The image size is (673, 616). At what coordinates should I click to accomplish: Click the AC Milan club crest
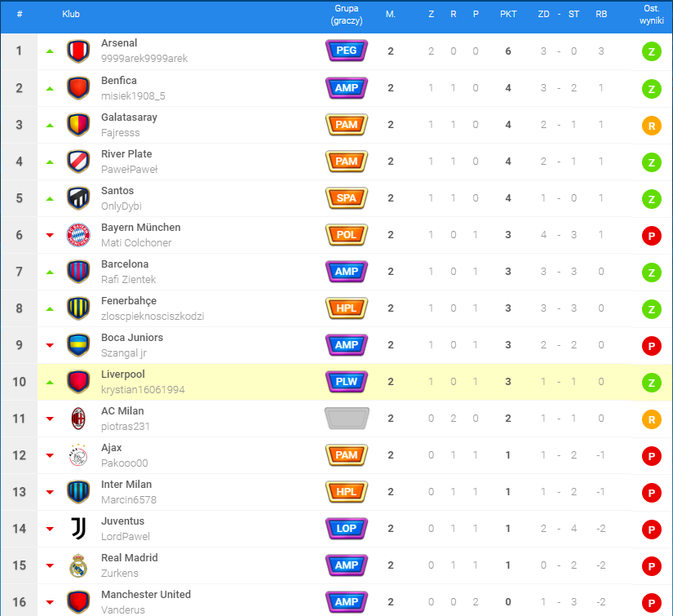click(x=78, y=419)
